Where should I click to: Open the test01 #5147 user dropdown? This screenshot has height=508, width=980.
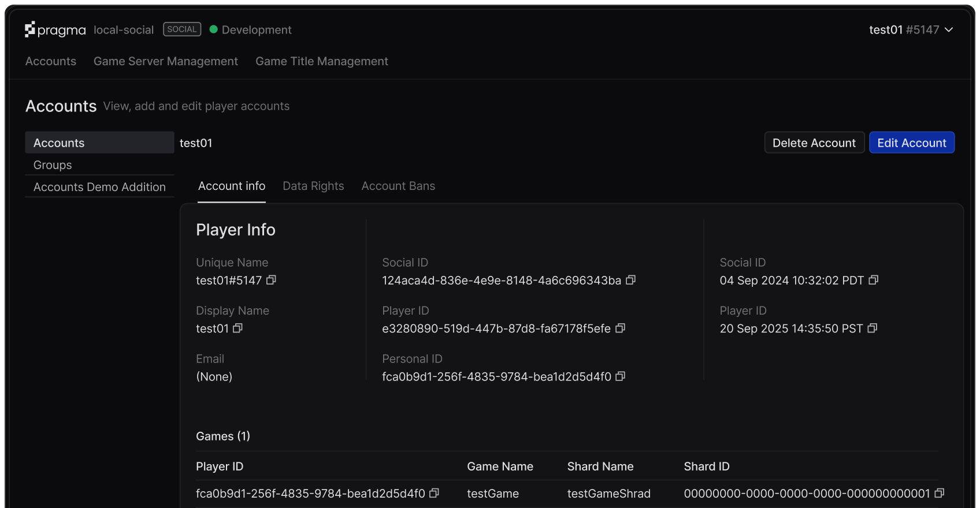[x=911, y=30]
